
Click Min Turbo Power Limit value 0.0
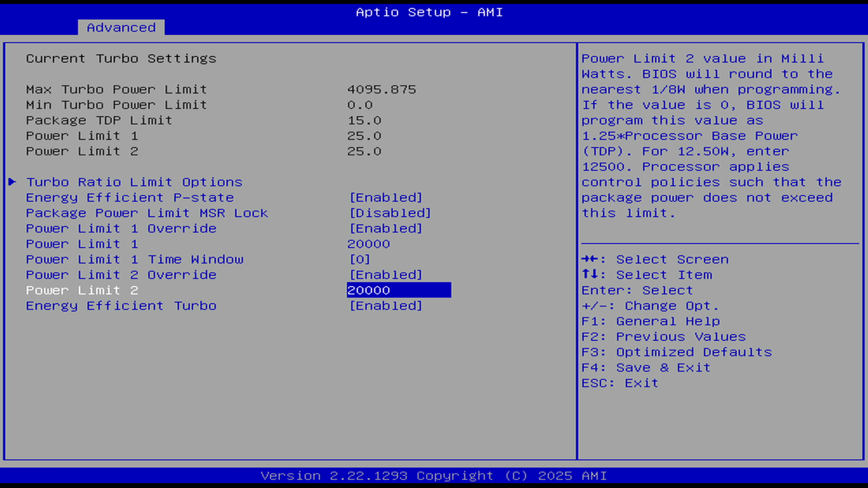[360, 105]
